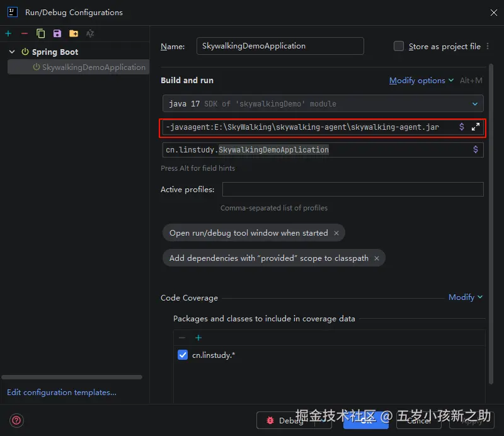Screen dimensions: 504x436
Task: Remove the Open run/debug tool window option
Action: (x=336, y=233)
